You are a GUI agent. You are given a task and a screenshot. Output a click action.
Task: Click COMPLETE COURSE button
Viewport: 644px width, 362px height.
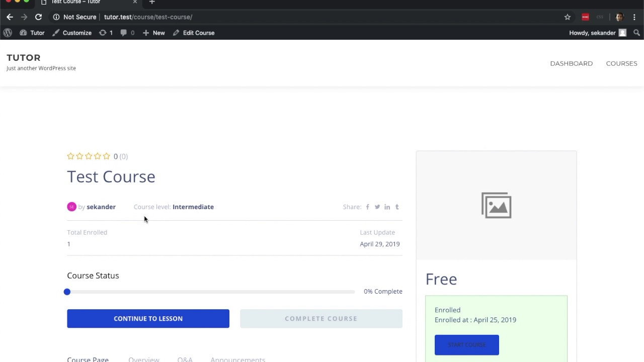pyautogui.click(x=321, y=318)
